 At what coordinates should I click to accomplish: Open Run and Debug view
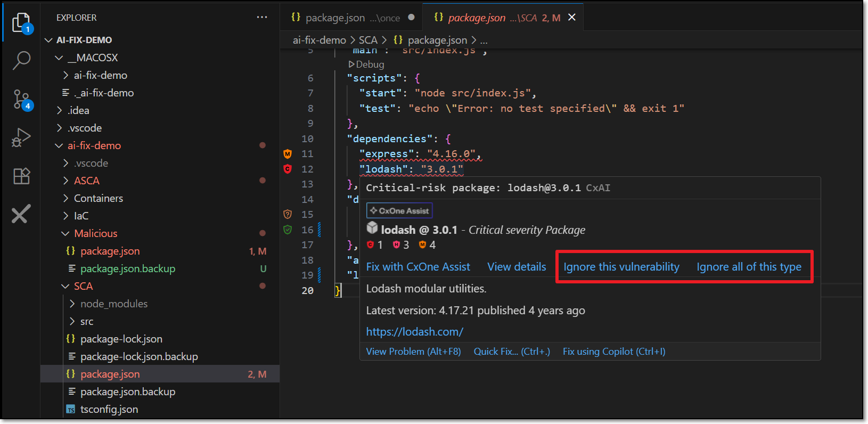pyautogui.click(x=21, y=137)
